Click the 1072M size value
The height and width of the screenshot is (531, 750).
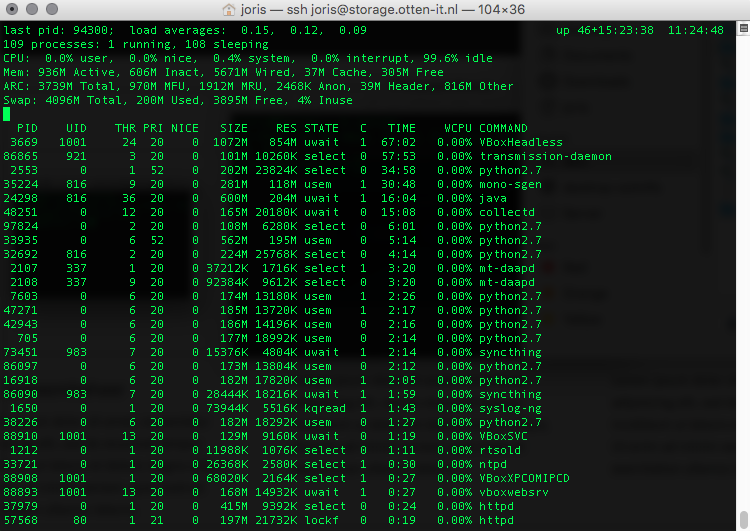(x=231, y=142)
